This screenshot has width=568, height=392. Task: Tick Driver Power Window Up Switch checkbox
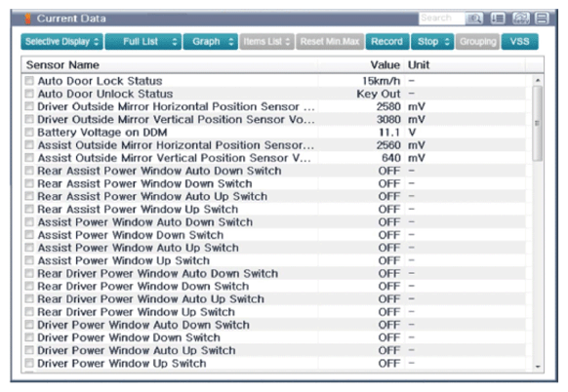tap(29, 363)
